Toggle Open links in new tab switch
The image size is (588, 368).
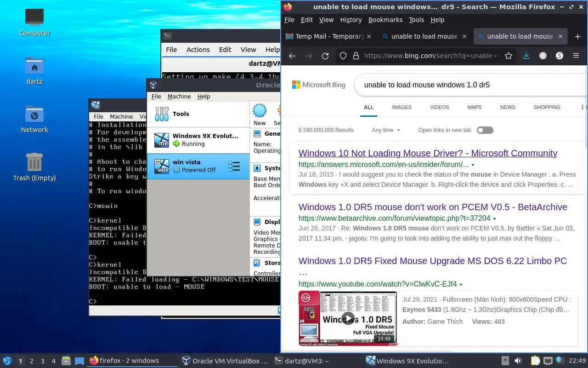point(485,130)
